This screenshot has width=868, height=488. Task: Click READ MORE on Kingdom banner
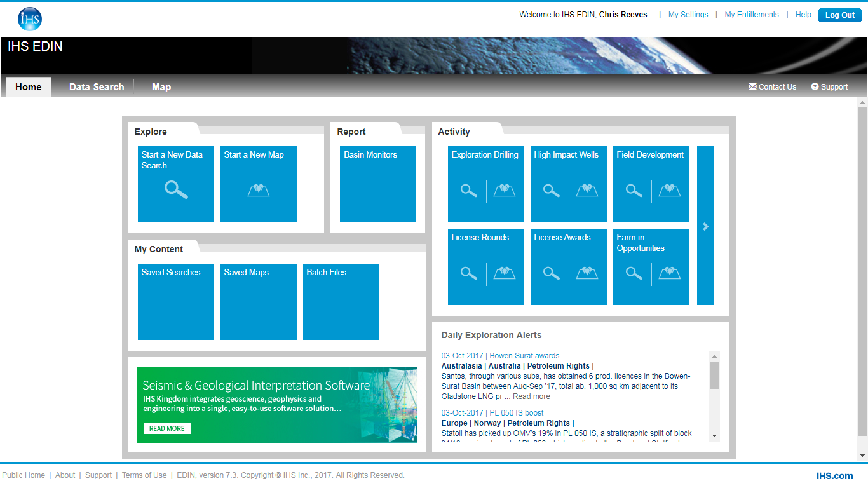166,428
